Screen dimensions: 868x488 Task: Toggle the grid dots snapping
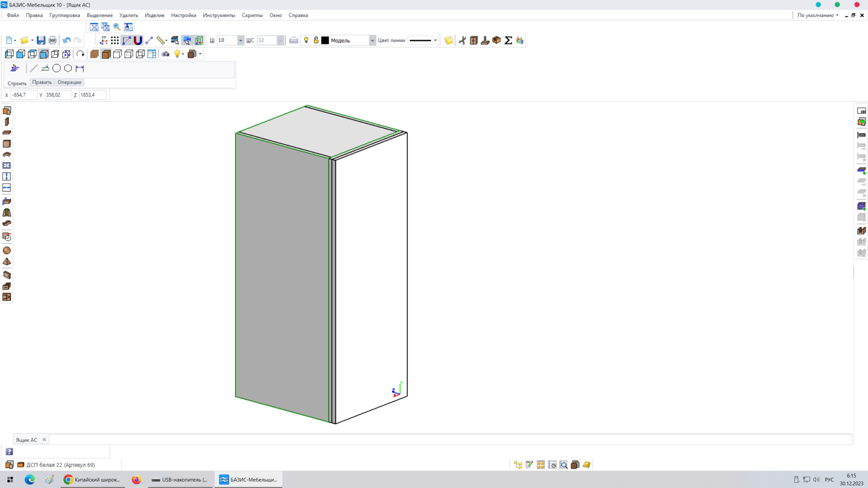pyautogui.click(x=115, y=40)
